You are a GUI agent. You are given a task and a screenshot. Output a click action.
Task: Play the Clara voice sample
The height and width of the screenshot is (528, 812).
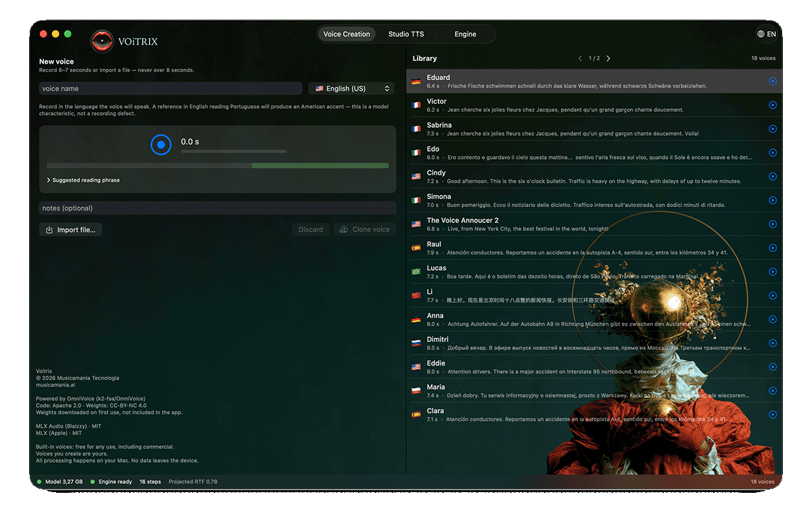[x=772, y=414]
